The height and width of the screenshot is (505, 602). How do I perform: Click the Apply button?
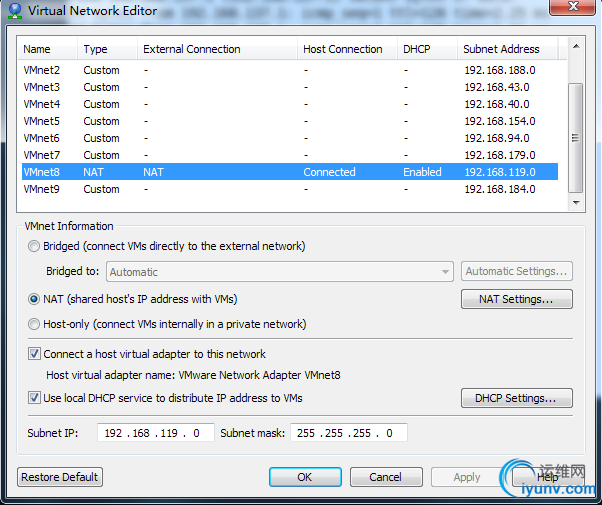click(x=467, y=477)
